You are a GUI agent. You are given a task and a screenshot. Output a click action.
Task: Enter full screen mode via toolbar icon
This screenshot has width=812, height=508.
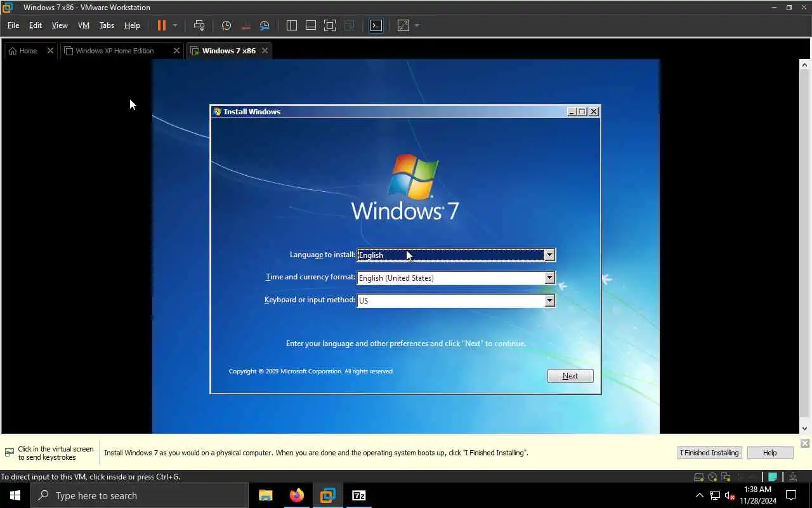(330, 25)
